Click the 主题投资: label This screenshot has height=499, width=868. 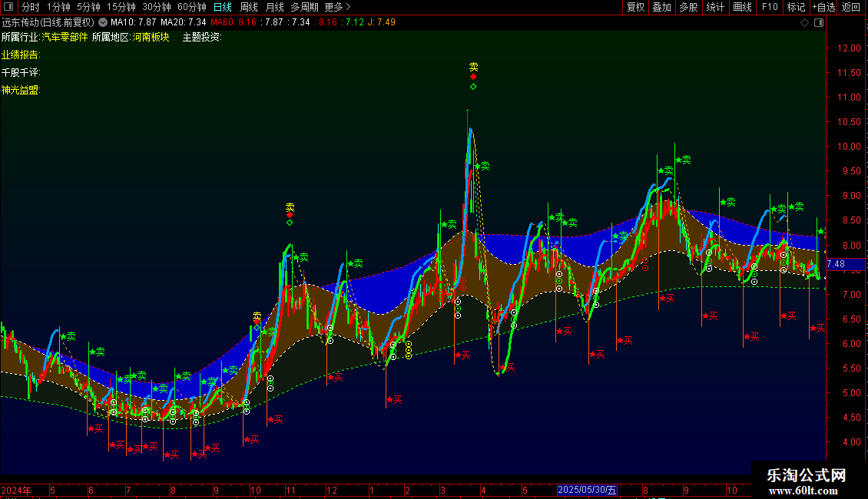pos(202,37)
